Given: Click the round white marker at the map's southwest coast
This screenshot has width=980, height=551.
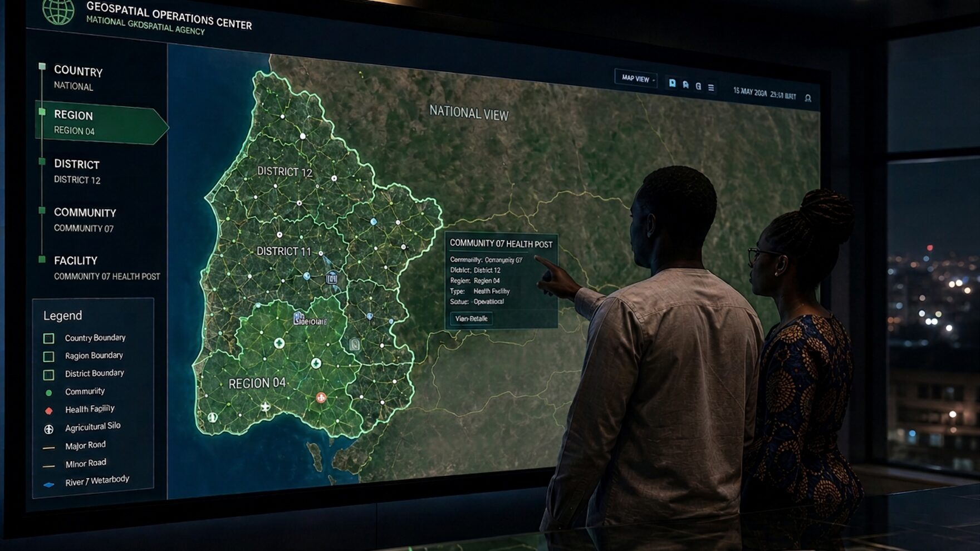Looking at the screenshot, I should (212, 417).
